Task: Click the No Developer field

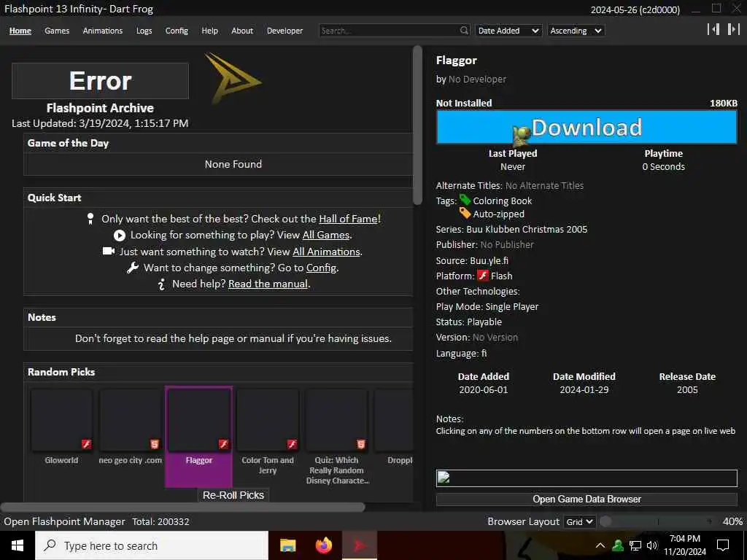Action: [477, 79]
